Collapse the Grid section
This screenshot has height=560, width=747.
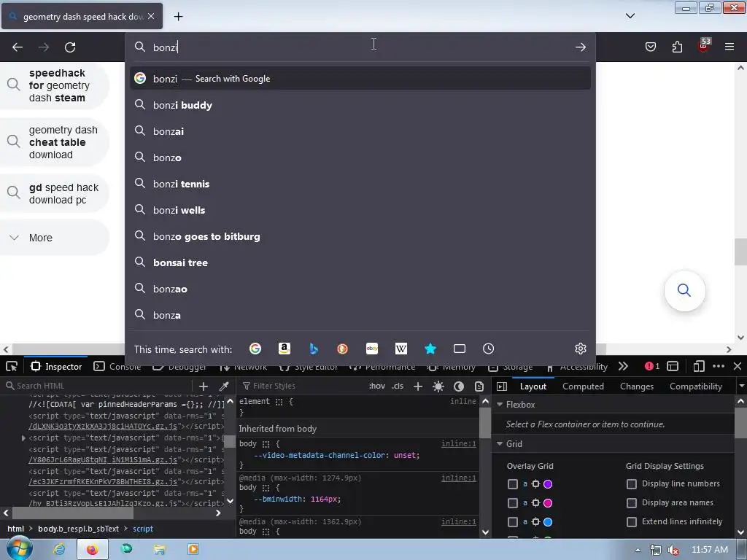tap(500, 444)
